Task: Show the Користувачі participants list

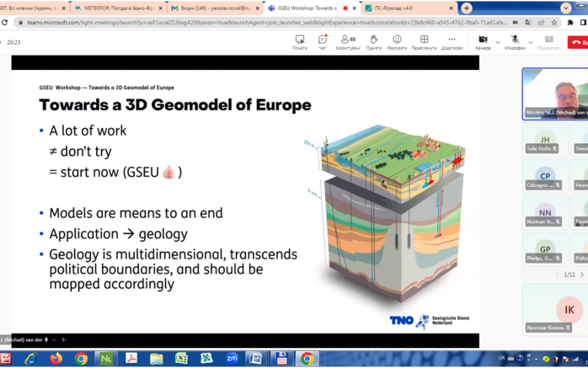Action: pos(348,43)
